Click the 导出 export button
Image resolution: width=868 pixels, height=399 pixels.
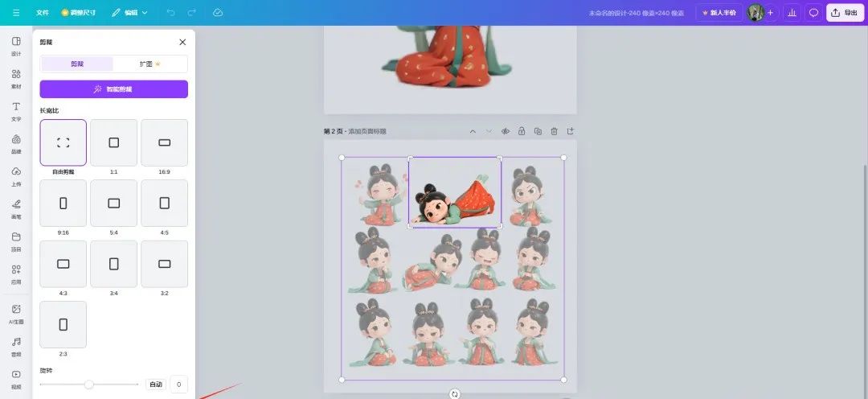845,12
